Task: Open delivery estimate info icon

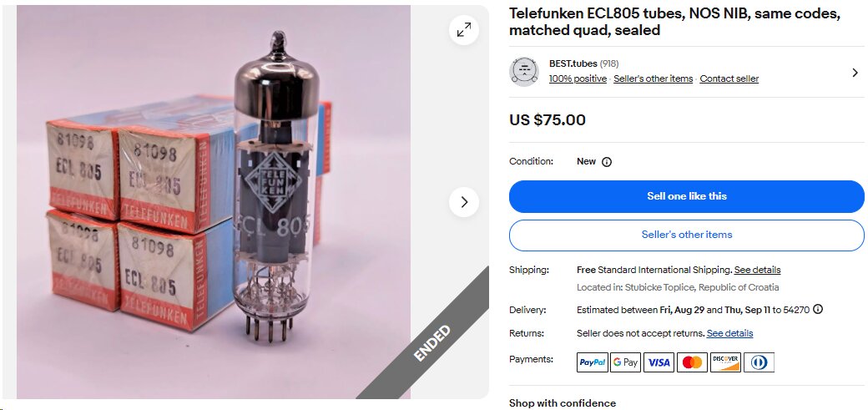Action: [x=818, y=309]
